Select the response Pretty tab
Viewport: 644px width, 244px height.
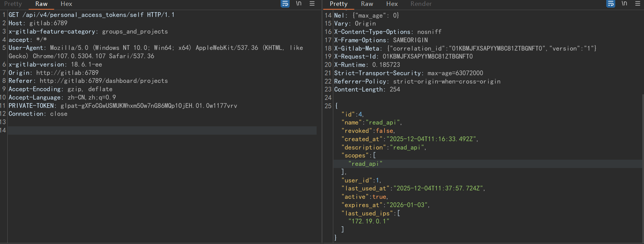pyautogui.click(x=338, y=4)
